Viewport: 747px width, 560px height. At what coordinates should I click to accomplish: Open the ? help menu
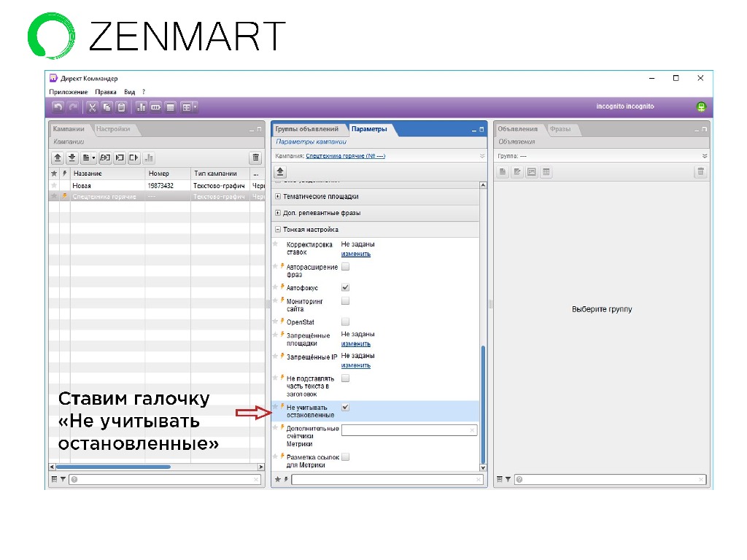pyautogui.click(x=144, y=92)
